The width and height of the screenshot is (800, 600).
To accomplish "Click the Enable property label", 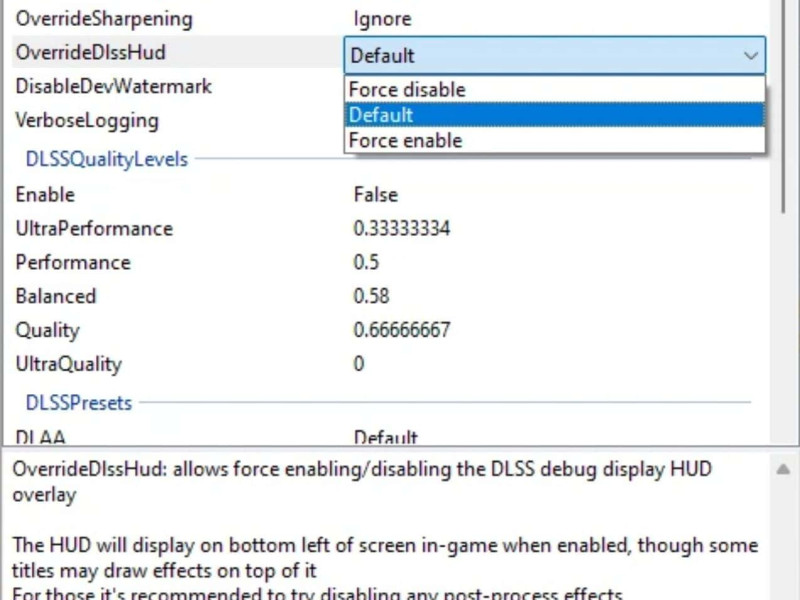I will tap(45, 195).
